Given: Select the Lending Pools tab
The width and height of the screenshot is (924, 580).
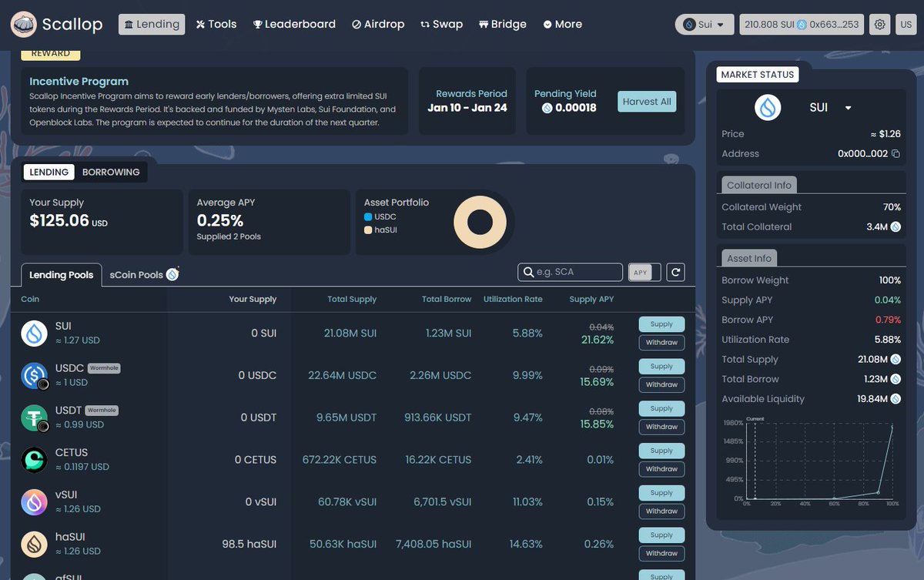Looking at the screenshot, I should tap(62, 275).
